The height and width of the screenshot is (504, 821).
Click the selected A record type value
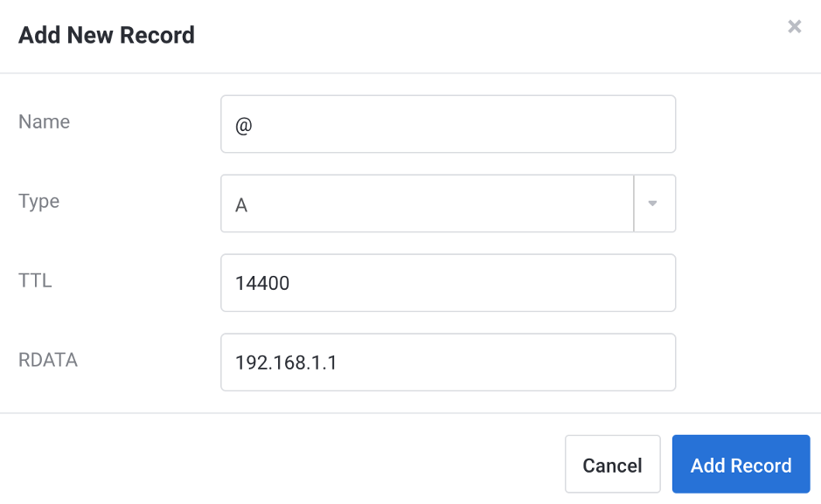[241, 204]
